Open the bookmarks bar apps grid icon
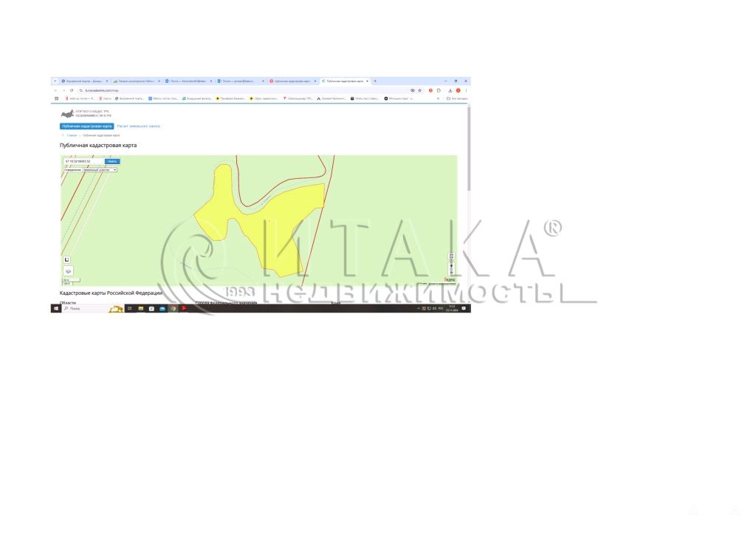The width and height of the screenshot is (756, 535). pyautogui.click(x=56, y=98)
